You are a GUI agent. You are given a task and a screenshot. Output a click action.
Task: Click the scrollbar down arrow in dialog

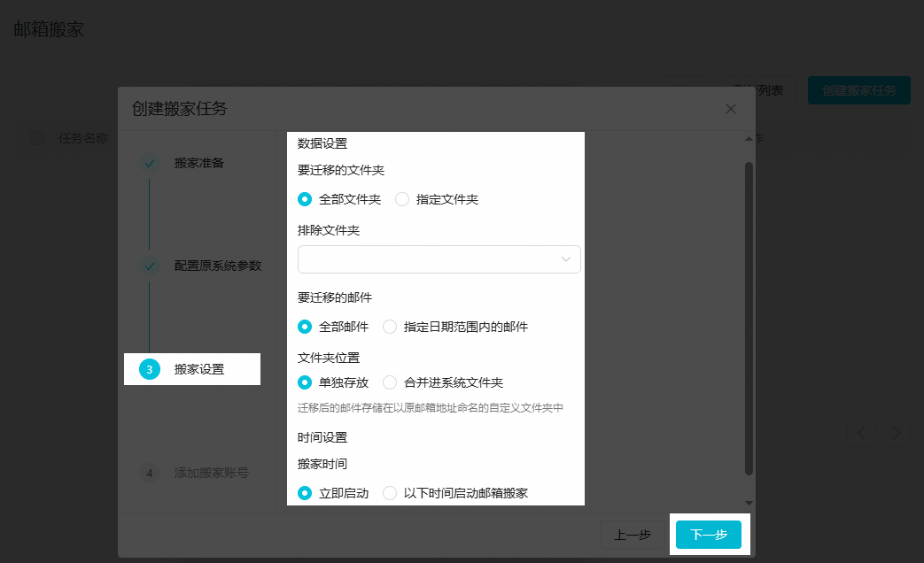[x=749, y=503]
